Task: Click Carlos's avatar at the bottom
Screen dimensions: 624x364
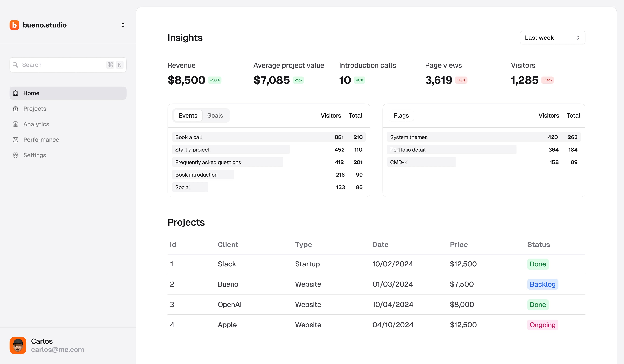Action: coord(18,345)
